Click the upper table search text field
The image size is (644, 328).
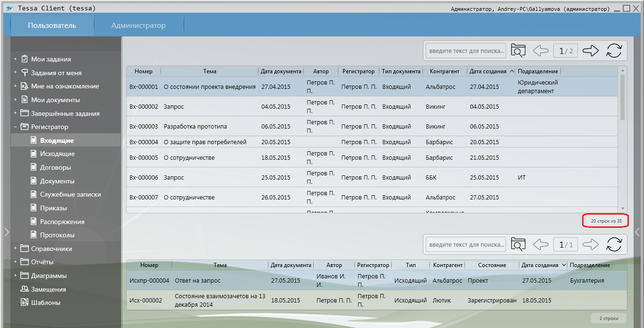(465, 51)
